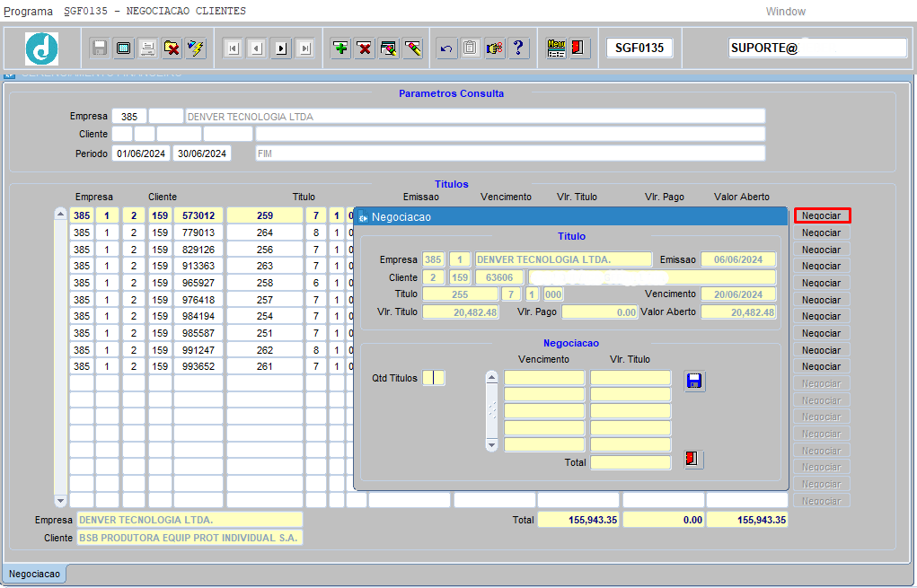This screenshot has height=588, width=917.
Task: Click Negociar for titulo 829126
Action: pyautogui.click(x=821, y=250)
